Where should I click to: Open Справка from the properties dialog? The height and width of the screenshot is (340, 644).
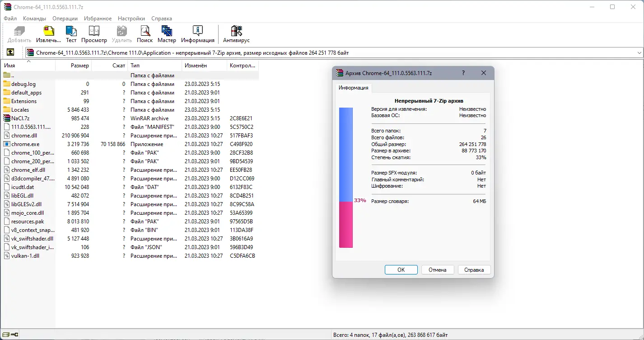tap(474, 269)
